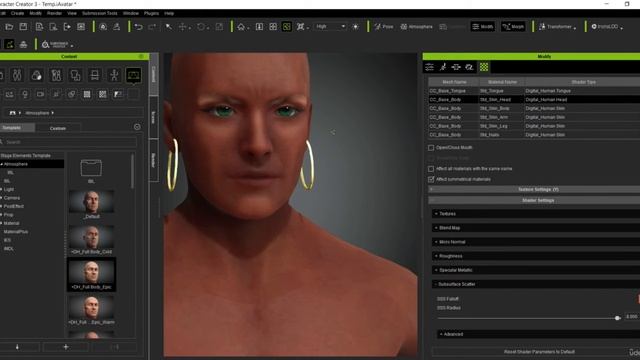Click the Undo arrow icon
640x360 pixels.
point(138,27)
